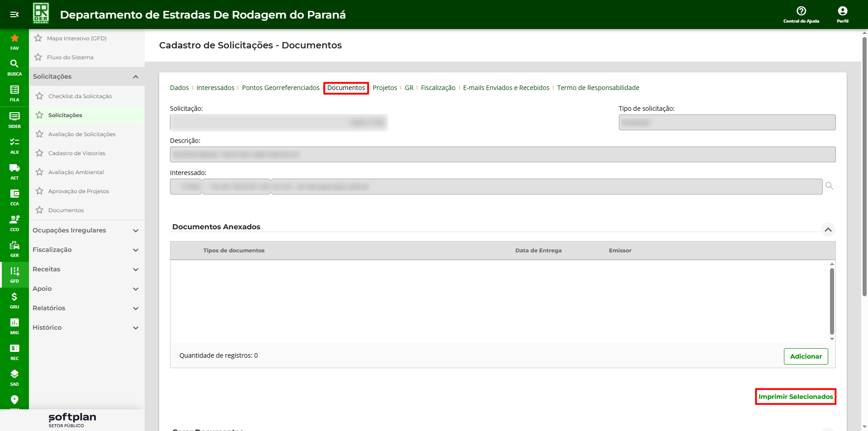
Task: Select the AET truck module icon
Action: click(14, 171)
